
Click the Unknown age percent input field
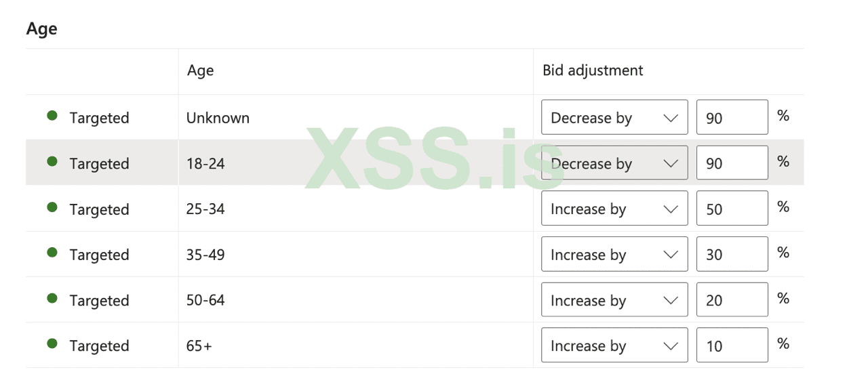[x=732, y=118]
